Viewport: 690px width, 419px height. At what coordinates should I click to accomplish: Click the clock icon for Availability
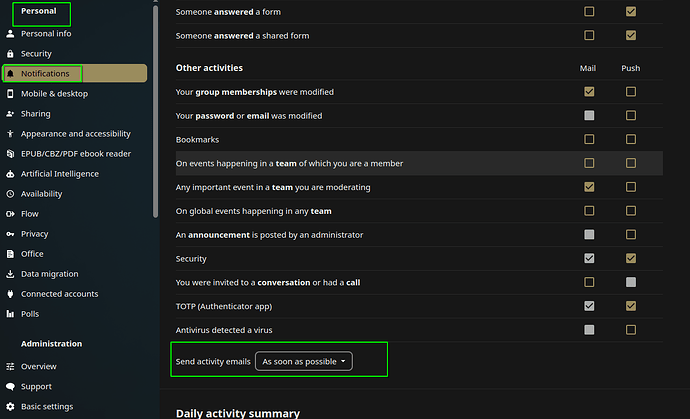coord(10,194)
